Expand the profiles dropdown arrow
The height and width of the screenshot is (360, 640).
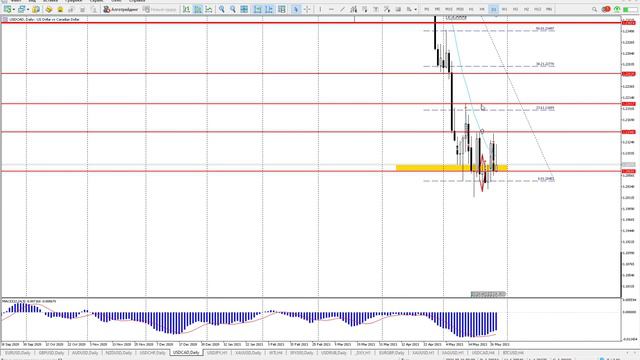coord(28,9)
